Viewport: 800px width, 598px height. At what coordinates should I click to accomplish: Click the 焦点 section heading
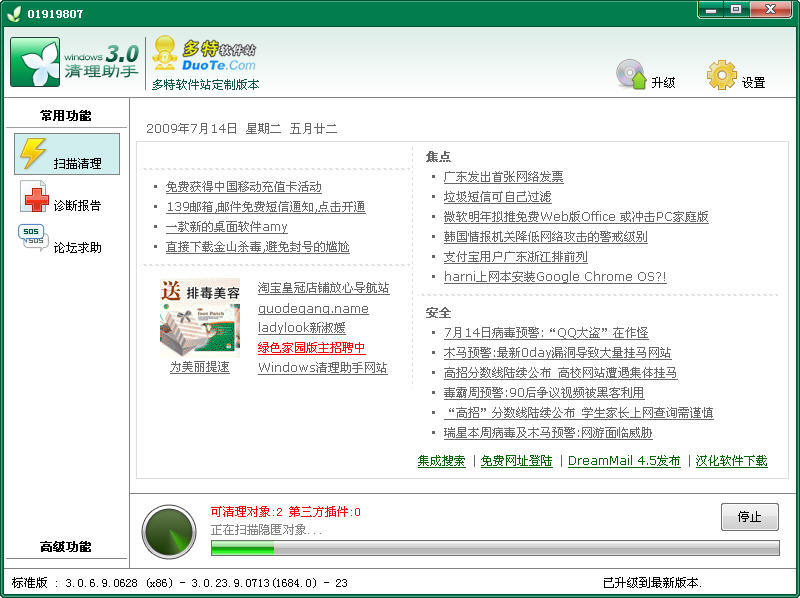point(438,157)
